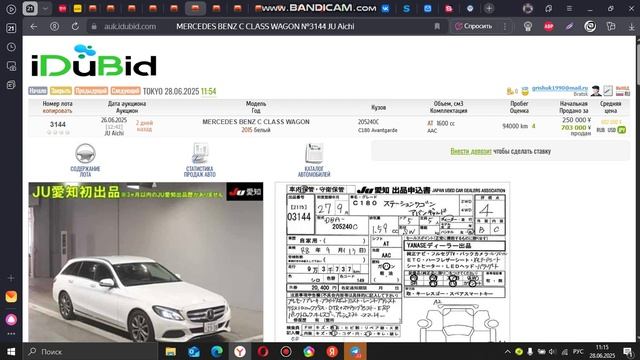The image size is (640, 360).
Task: Open the Спросить three-dot options
Action: tap(505, 27)
